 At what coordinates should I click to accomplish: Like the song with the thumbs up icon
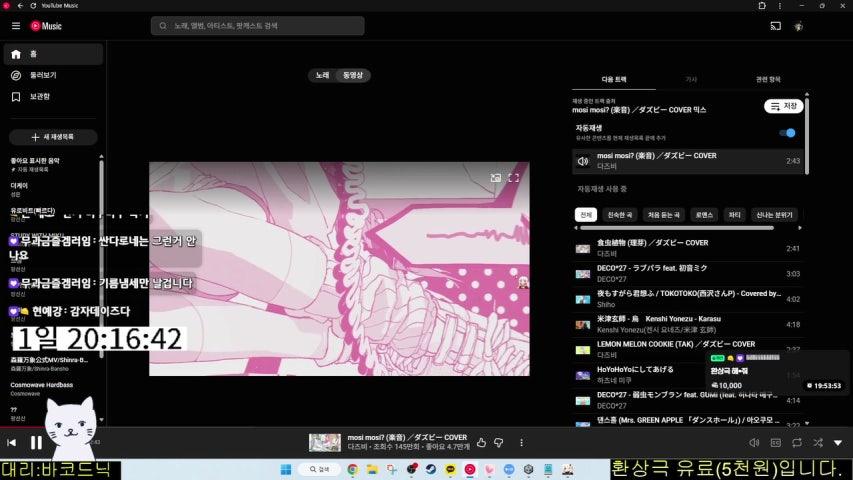tap(481, 442)
